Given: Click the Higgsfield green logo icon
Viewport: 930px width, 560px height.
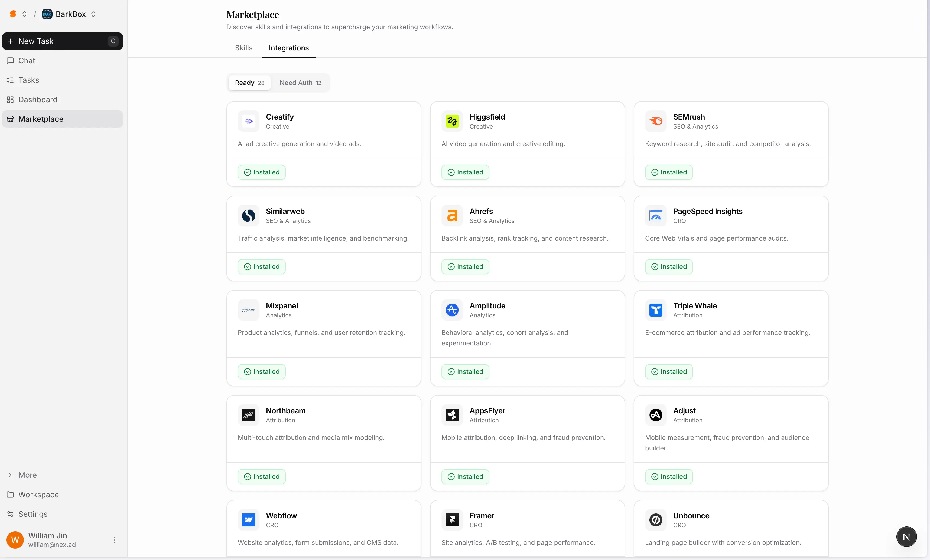Looking at the screenshot, I should [x=452, y=121].
